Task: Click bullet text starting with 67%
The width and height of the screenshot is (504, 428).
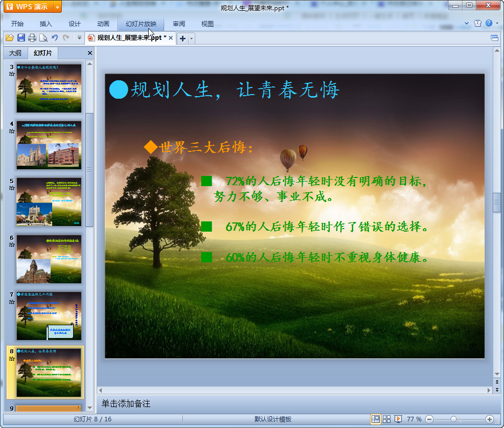Action: click(327, 227)
